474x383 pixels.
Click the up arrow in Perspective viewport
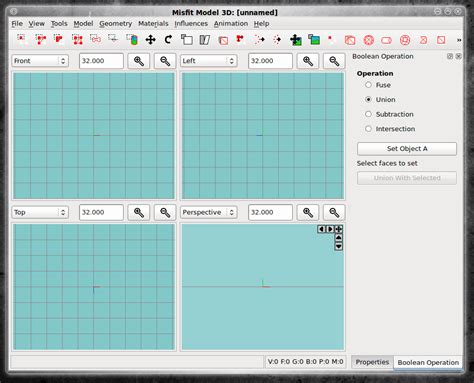pyautogui.click(x=338, y=238)
